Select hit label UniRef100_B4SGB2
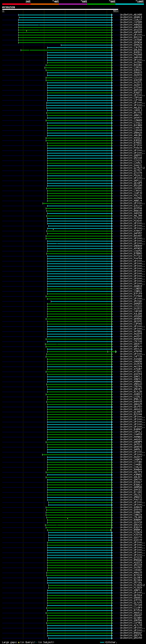The image size is (146, 644). point(131,65)
